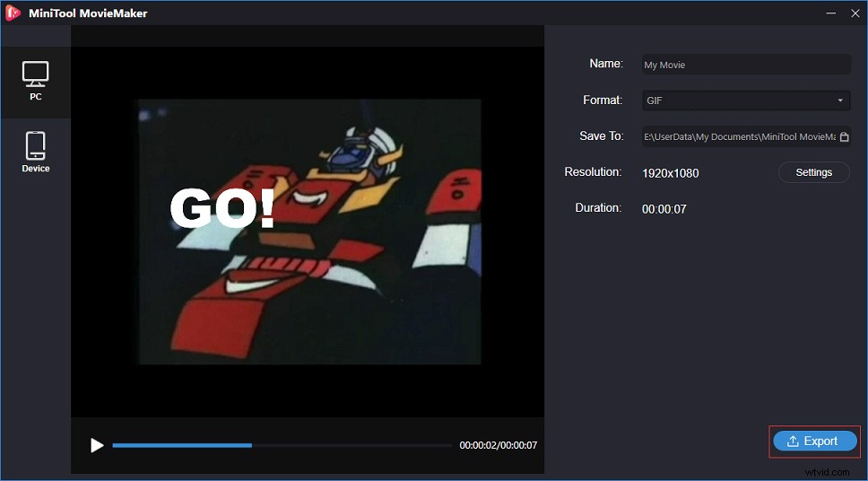
Task: Switch to the Device export tab
Action: pyautogui.click(x=36, y=153)
